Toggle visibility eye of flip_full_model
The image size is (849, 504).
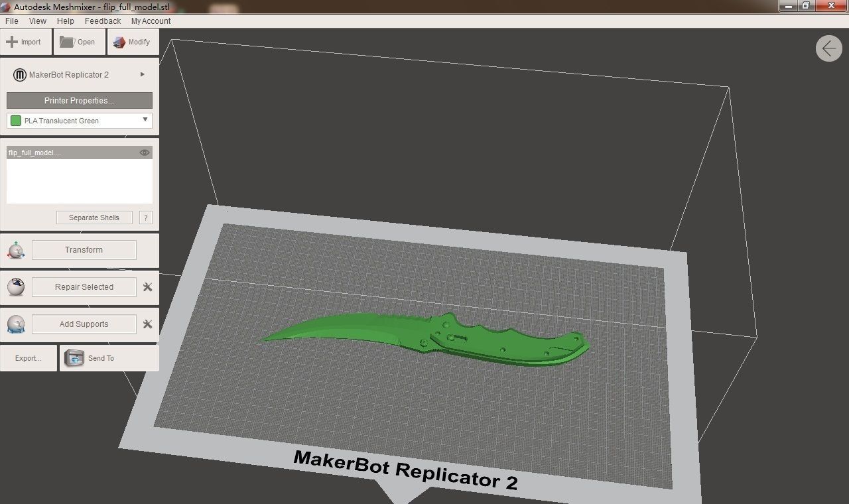145,153
